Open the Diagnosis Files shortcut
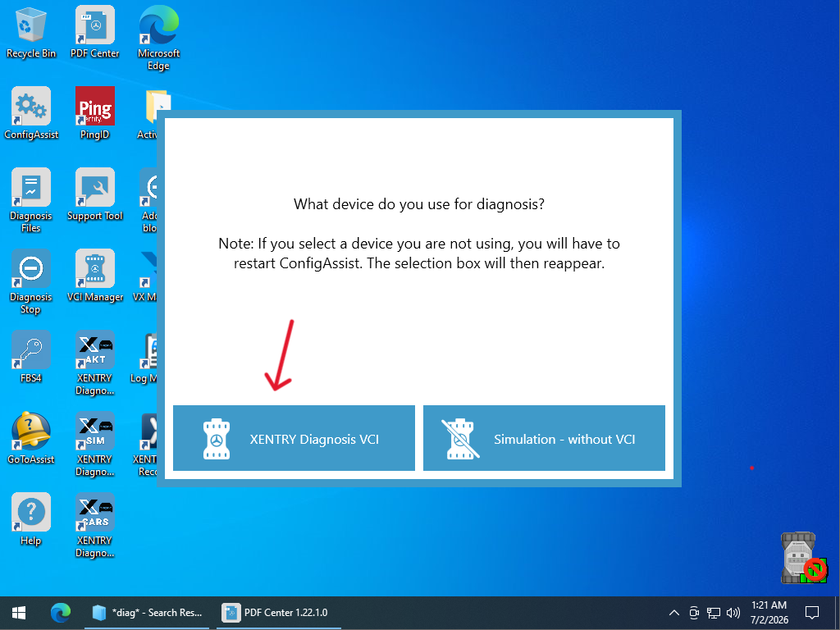The width and height of the screenshot is (840, 630). point(30,200)
